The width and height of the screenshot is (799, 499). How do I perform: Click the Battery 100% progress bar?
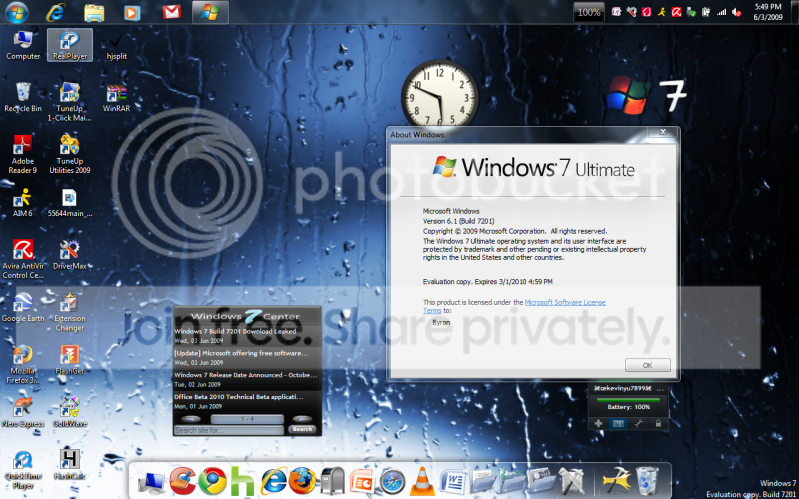click(x=628, y=399)
